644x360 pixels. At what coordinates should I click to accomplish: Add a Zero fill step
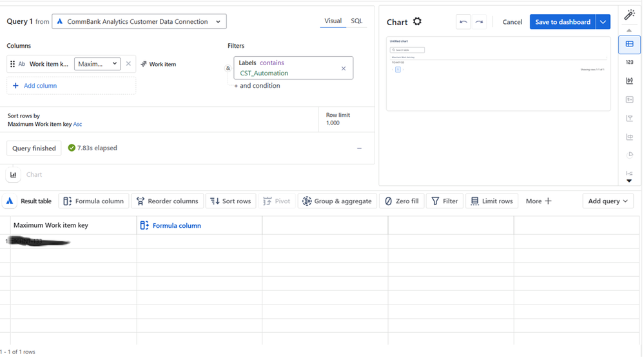pyautogui.click(x=402, y=201)
